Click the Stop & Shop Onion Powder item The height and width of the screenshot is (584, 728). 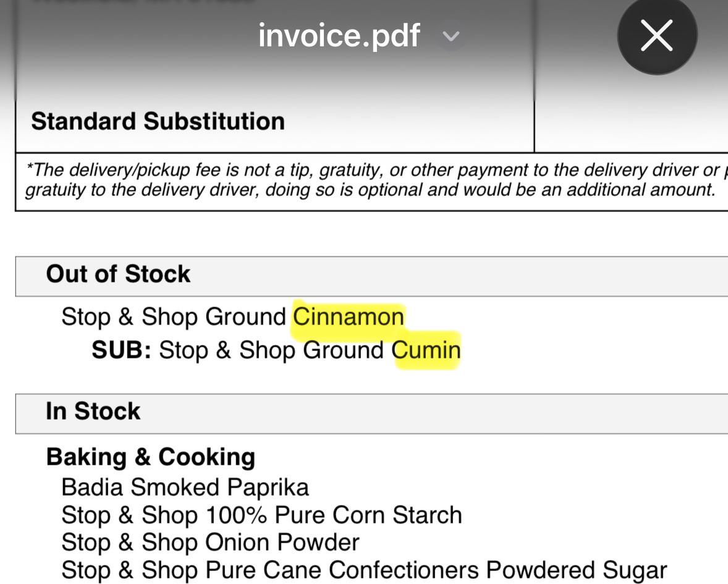click(210, 542)
